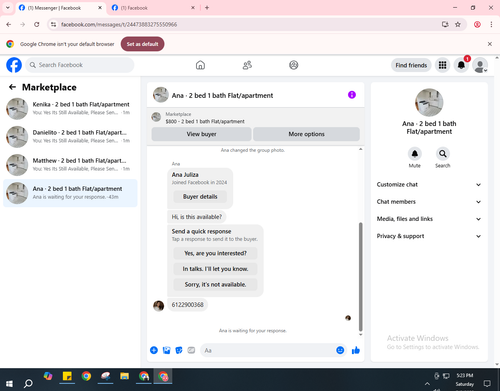Open File Explorer from taskbar
This screenshot has width=500, height=391.
[x=124, y=376]
